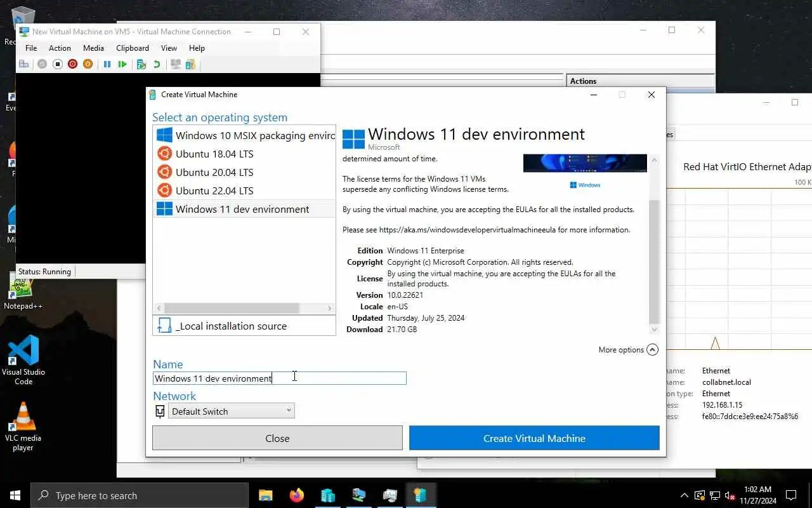Image resolution: width=812 pixels, height=508 pixels.
Task: Click VLC media player desktop shortcut
Action: tap(23, 427)
